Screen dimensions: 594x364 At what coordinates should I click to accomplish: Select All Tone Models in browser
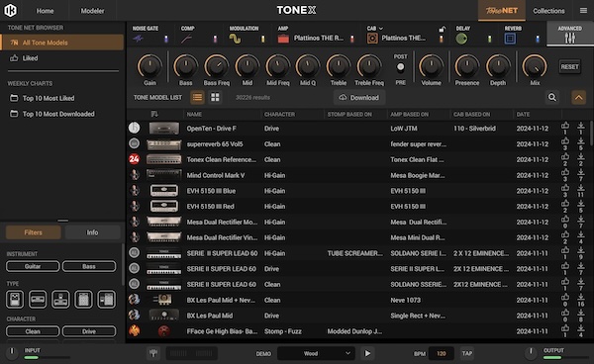pos(62,43)
